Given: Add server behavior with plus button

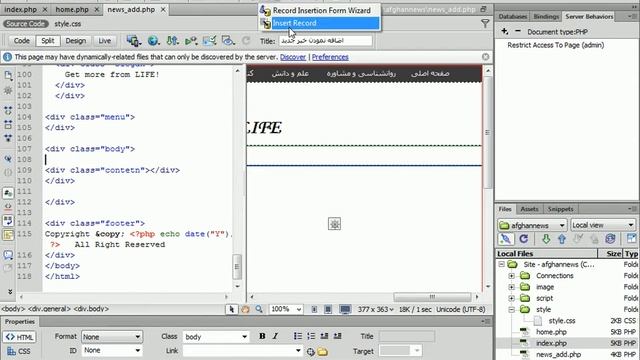Looking at the screenshot, I should (504, 31).
